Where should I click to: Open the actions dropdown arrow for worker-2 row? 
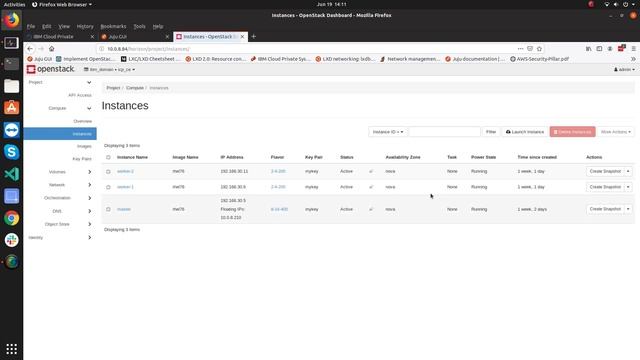pyautogui.click(x=628, y=171)
